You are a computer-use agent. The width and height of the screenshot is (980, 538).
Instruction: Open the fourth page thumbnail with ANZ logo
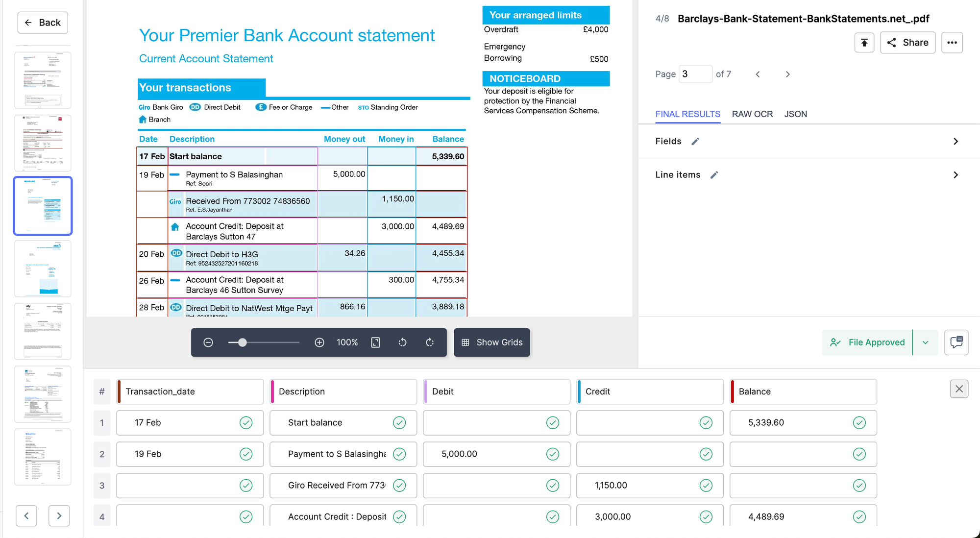[x=43, y=269]
